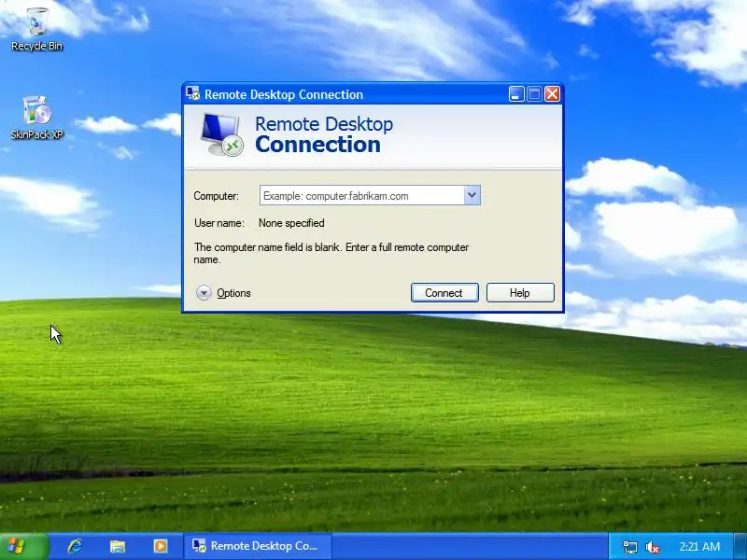Click the network connection tray icon
The width and height of the screenshot is (747, 560).
pyautogui.click(x=629, y=547)
